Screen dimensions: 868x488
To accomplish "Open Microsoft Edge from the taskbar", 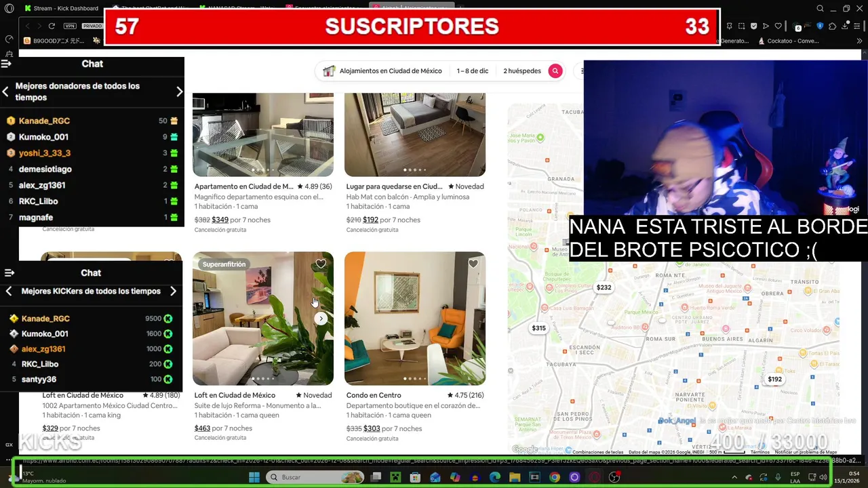I will point(495,477).
